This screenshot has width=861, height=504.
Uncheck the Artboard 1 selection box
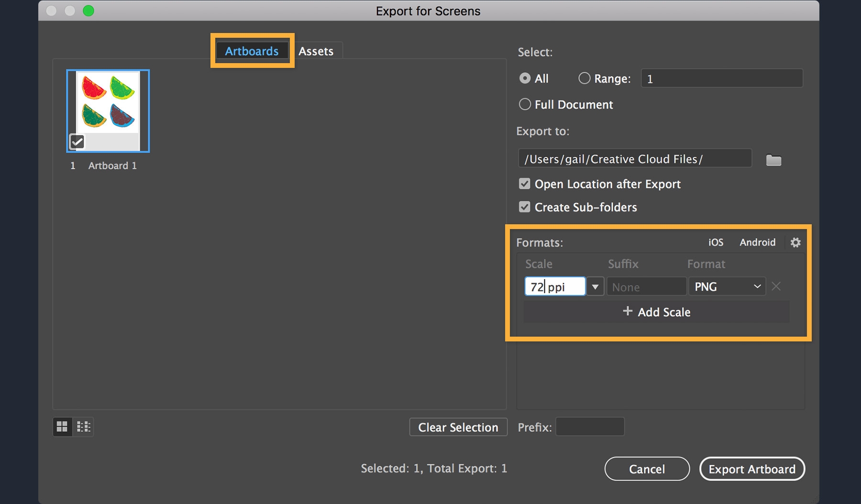pyautogui.click(x=77, y=141)
